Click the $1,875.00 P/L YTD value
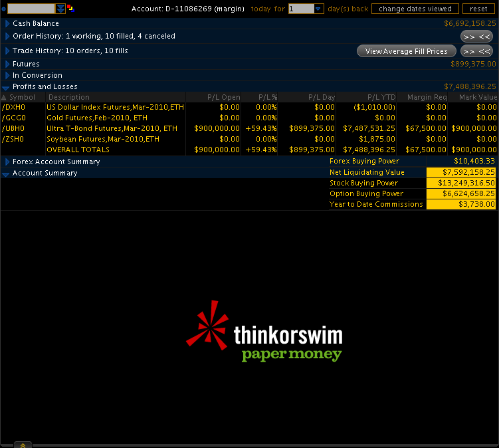 tap(377, 139)
